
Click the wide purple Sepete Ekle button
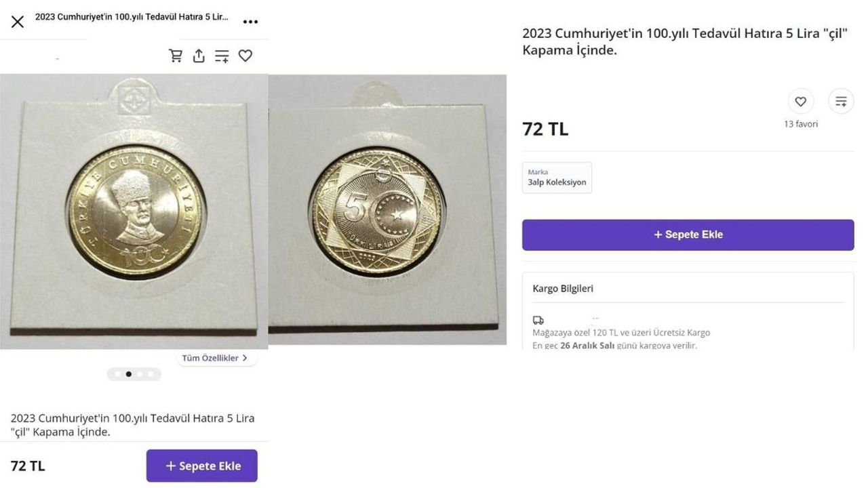point(688,235)
